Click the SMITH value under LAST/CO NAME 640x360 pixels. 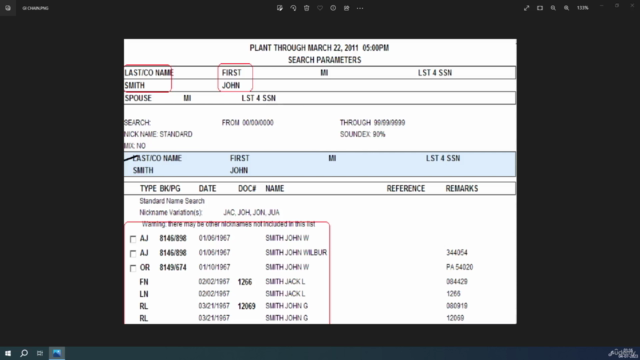click(x=135, y=85)
